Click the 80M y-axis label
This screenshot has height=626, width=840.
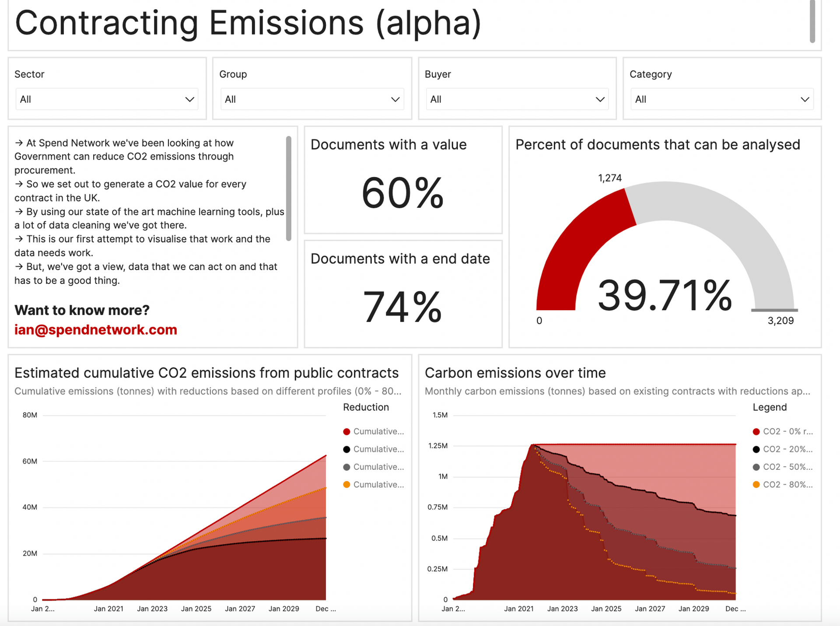[30, 415]
